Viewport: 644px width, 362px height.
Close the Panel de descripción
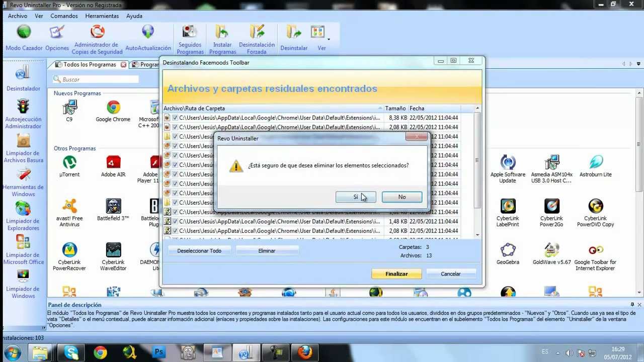coord(639,305)
